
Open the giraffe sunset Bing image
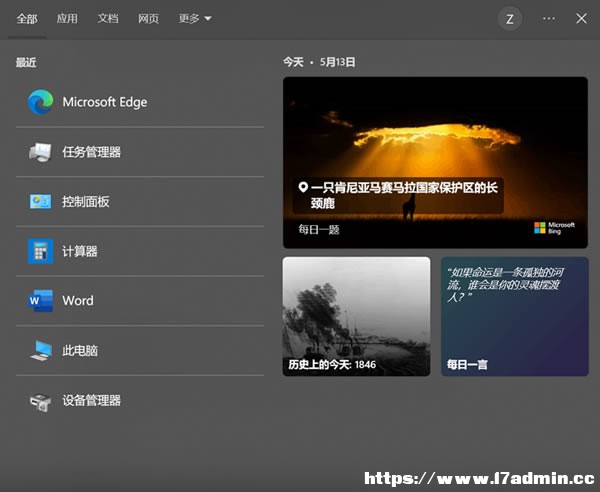tap(435, 163)
